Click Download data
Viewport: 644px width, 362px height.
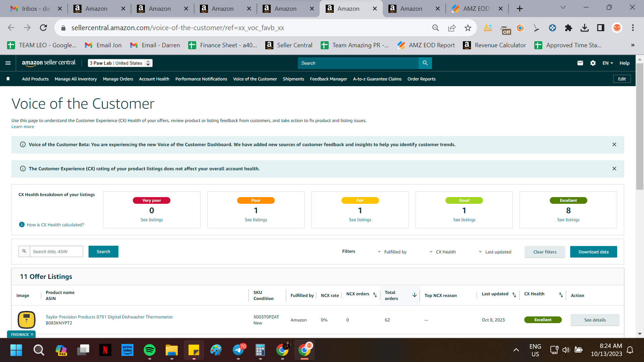[x=593, y=252]
